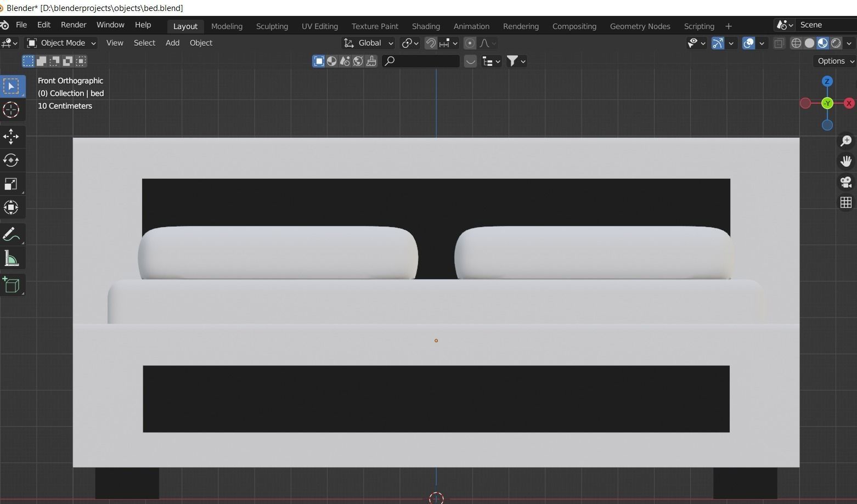Open the Window menu
The image size is (857, 504).
point(110,25)
